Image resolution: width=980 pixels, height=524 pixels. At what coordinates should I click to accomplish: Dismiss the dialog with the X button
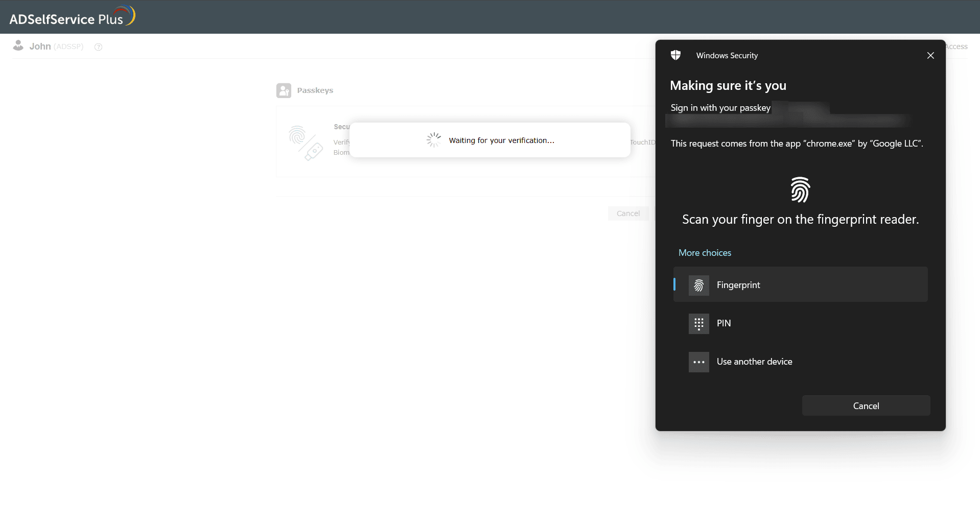tap(930, 55)
